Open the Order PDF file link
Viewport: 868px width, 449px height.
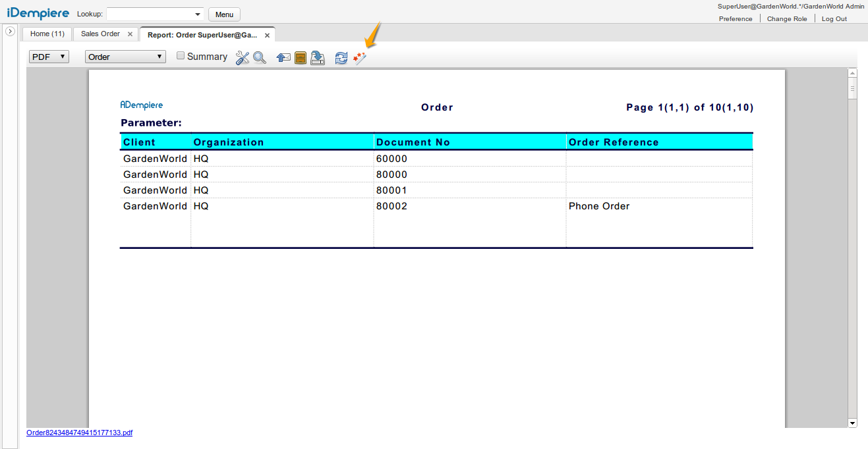click(79, 433)
